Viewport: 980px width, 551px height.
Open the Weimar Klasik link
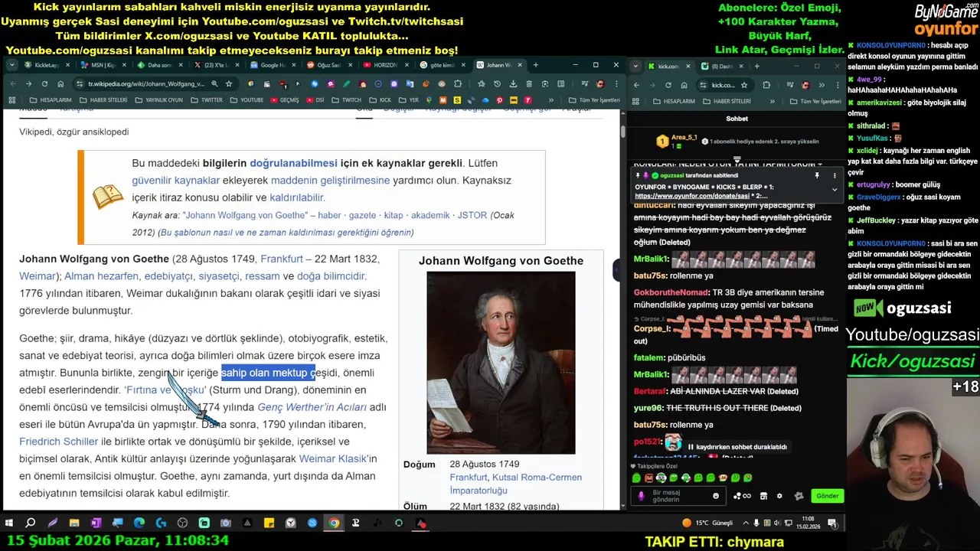(x=334, y=458)
